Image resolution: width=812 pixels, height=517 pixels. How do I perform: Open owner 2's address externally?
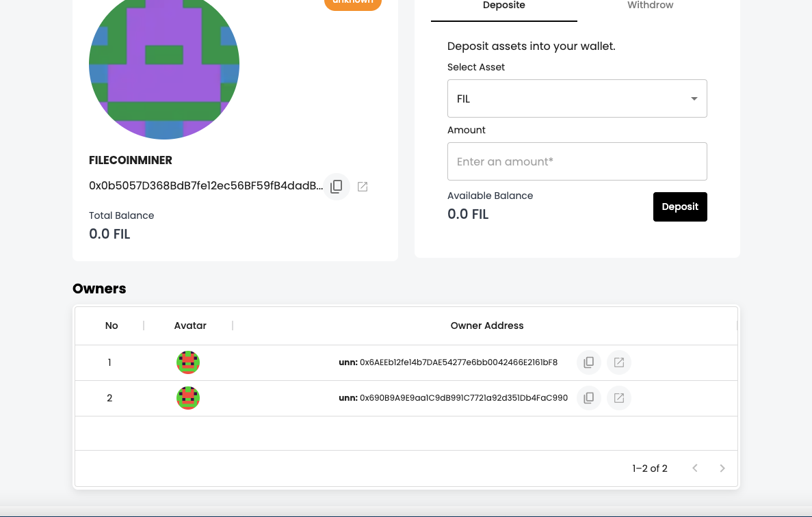tap(619, 397)
